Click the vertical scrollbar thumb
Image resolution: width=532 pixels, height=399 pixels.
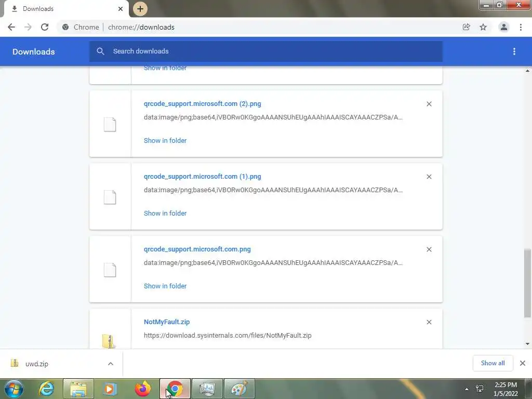(527, 283)
